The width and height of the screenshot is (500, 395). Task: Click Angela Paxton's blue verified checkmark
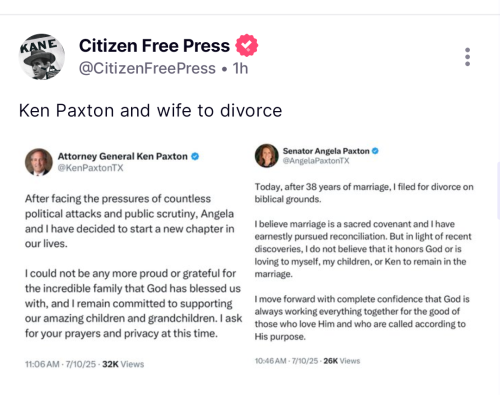375,151
